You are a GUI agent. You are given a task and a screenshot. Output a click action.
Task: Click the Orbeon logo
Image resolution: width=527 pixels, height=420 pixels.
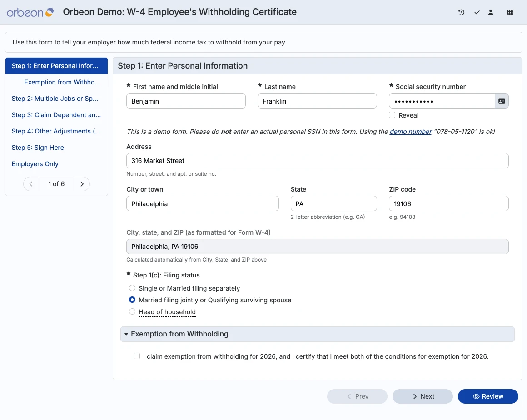click(x=30, y=12)
